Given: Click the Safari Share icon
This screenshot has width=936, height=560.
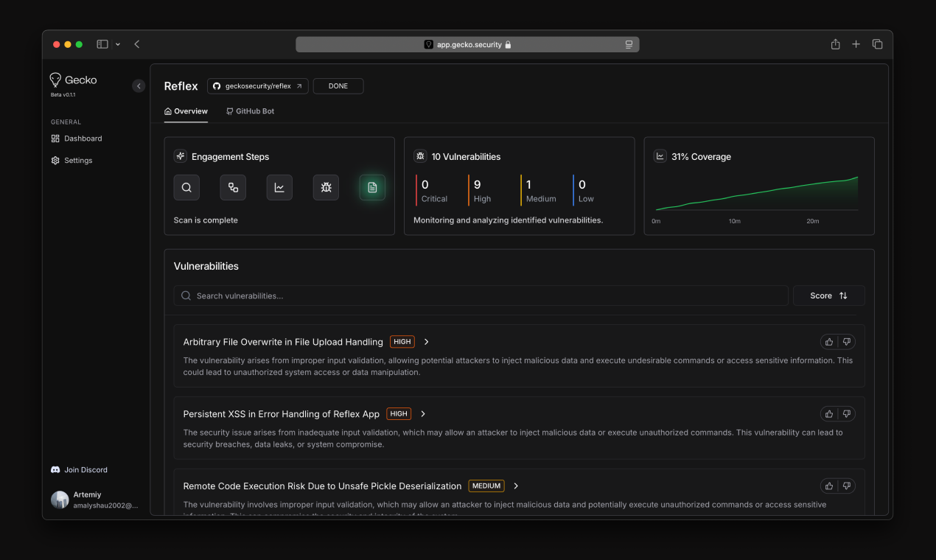Looking at the screenshot, I should (835, 44).
